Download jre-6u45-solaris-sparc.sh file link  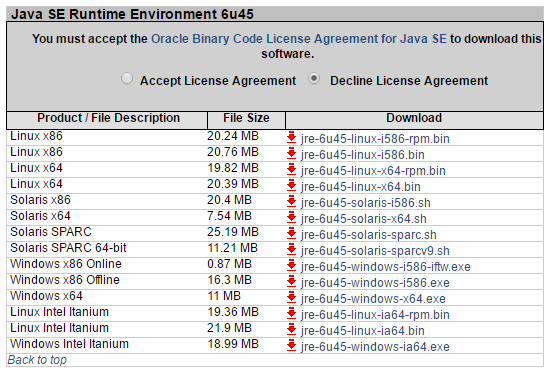[x=369, y=235]
